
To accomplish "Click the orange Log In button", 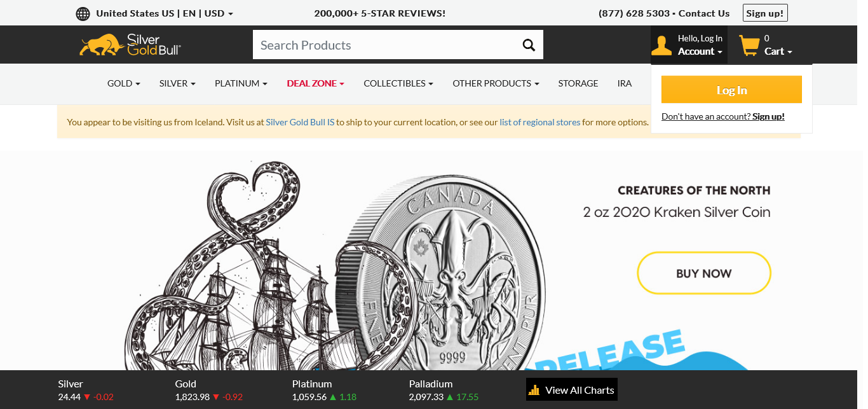I will pos(731,90).
